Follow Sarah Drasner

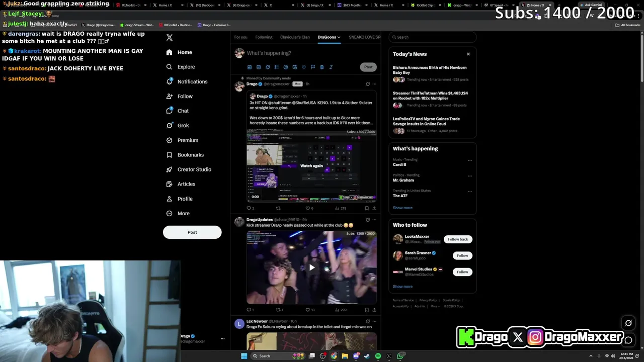[462, 255]
